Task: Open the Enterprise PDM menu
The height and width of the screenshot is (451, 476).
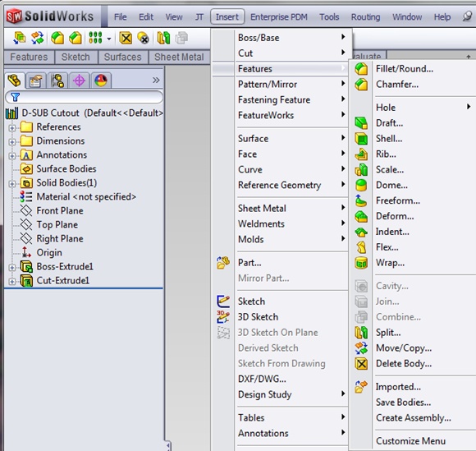Action: pyautogui.click(x=279, y=17)
